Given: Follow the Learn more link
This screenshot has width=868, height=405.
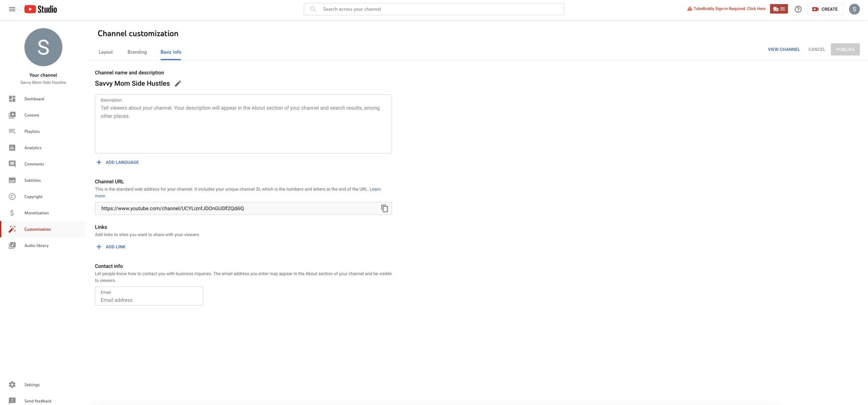Looking at the screenshot, I should 375,189.
